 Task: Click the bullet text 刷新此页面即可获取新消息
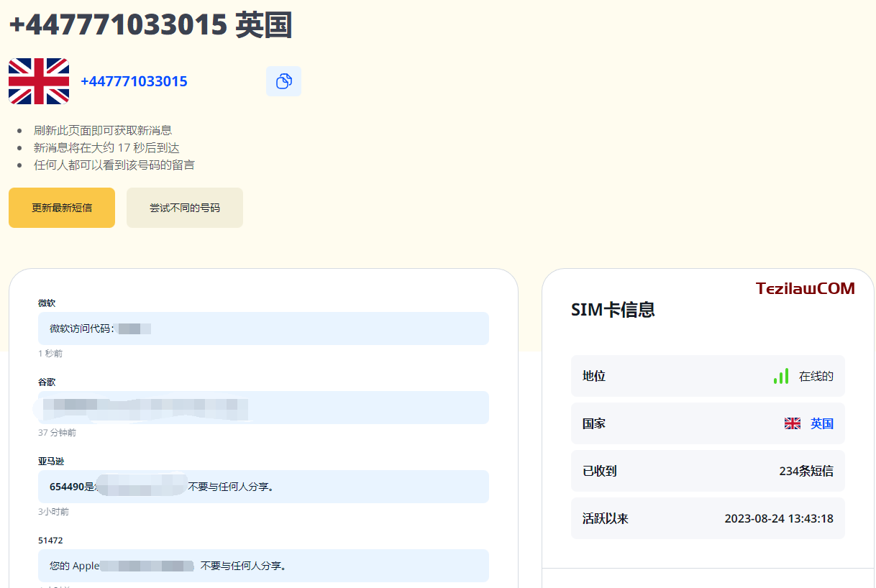tap(103, 130)
